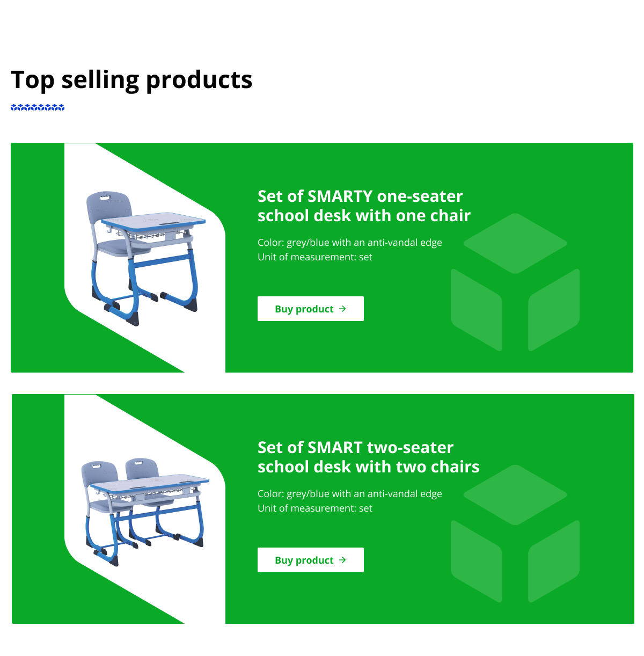Click the second banner's color description text
The image size is (644, 656).
pos(350,494)
